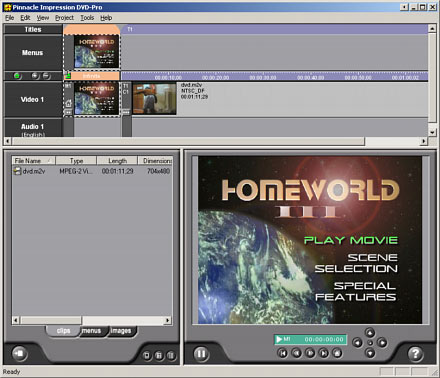
Task: Click the round import button below the clip list
Action: [x=20, y=353]
